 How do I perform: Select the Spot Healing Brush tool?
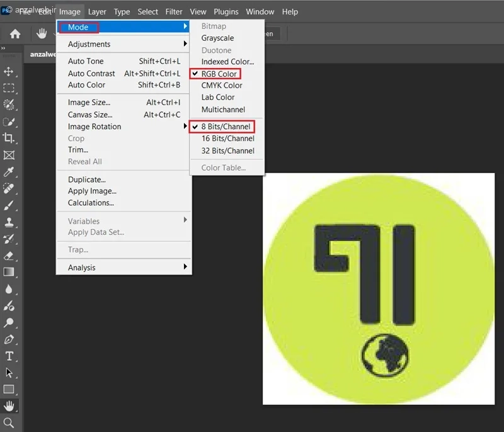tap(9, 188)
